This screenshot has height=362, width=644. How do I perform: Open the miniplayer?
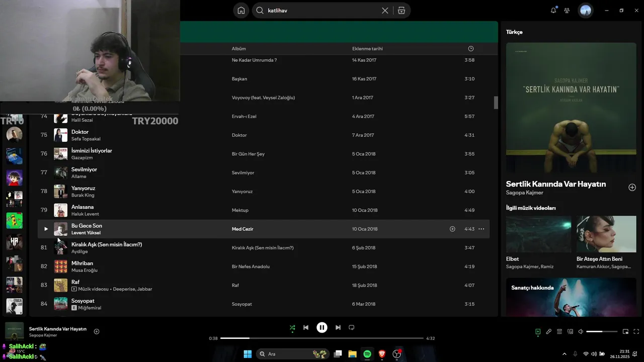(x=625, y=331)
